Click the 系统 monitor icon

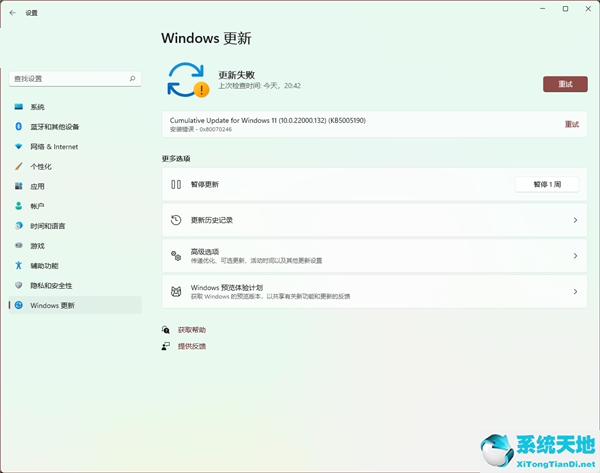tap(19, 107)
